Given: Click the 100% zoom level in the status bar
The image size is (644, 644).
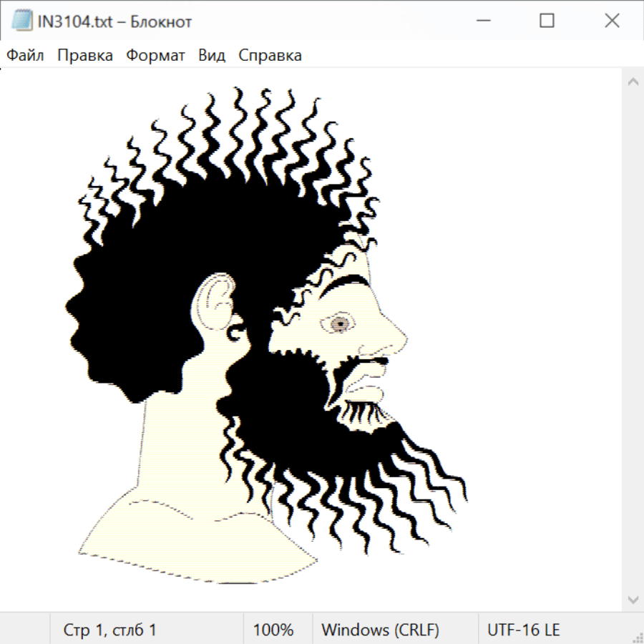Looking at the screenshot, I should click(x=273, y=630).
